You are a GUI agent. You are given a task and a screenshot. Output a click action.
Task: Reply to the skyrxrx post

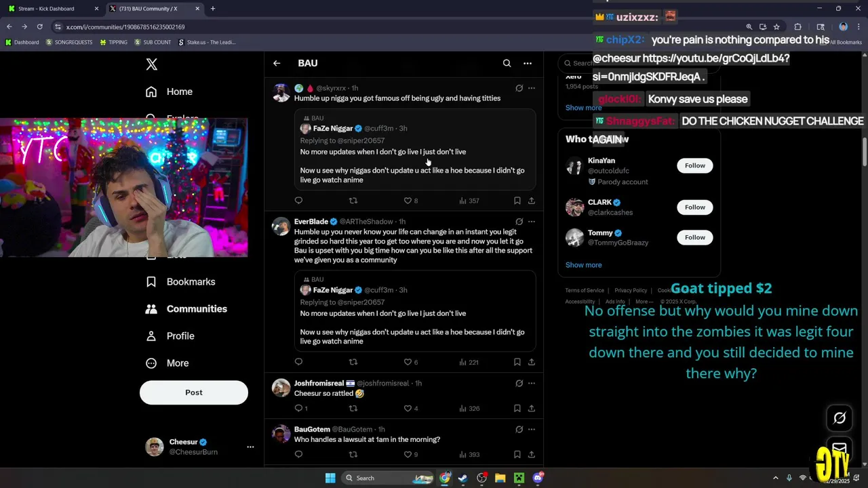point(298,201)
